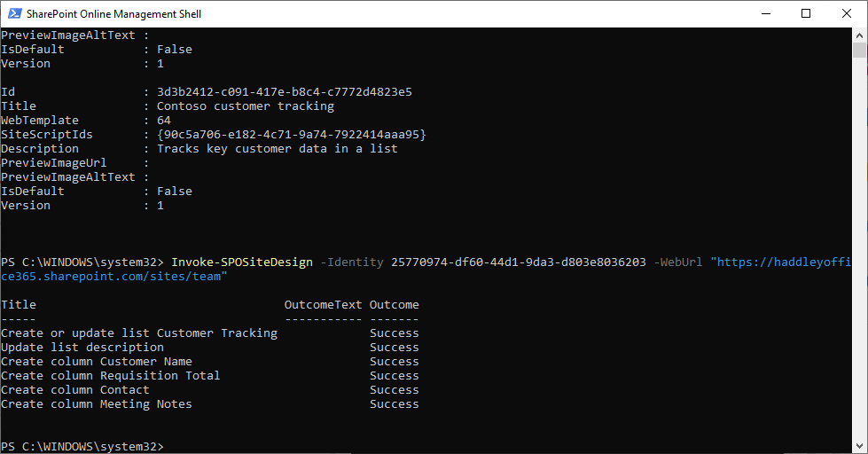Click the empty vertical scrollbar track
Viewport: 868px width, 454px height.
click(860, 248)
